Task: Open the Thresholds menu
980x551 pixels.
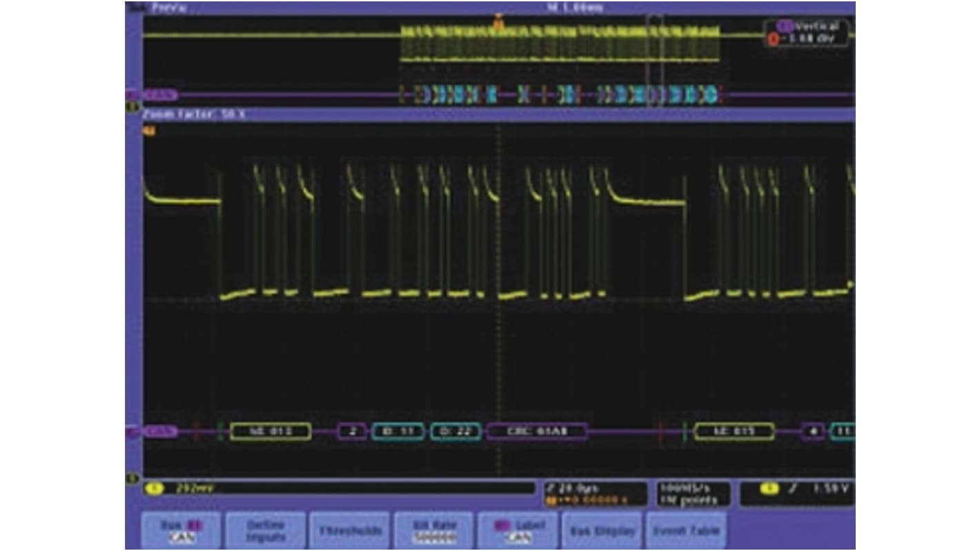Action: (350, 530)
